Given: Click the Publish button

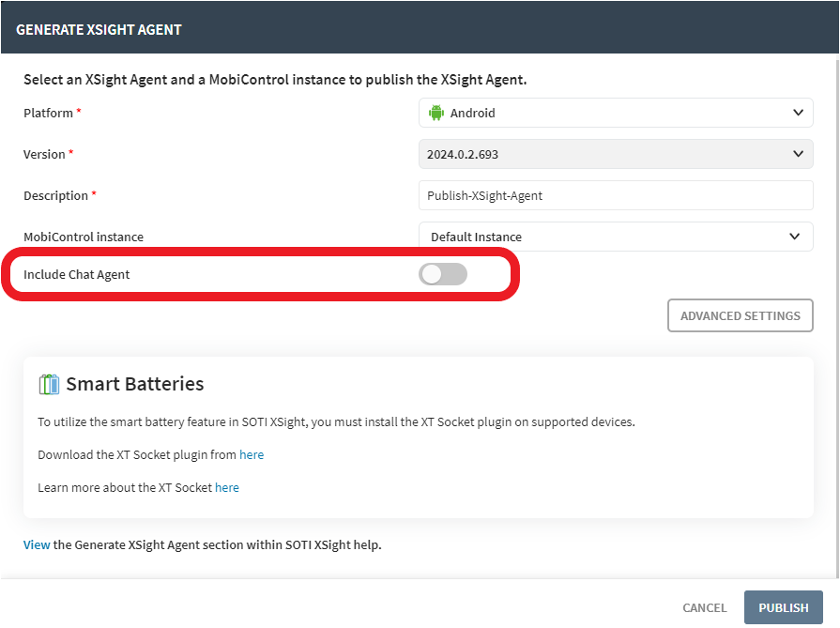Looking at the screenshot, I should click(783, 607).
